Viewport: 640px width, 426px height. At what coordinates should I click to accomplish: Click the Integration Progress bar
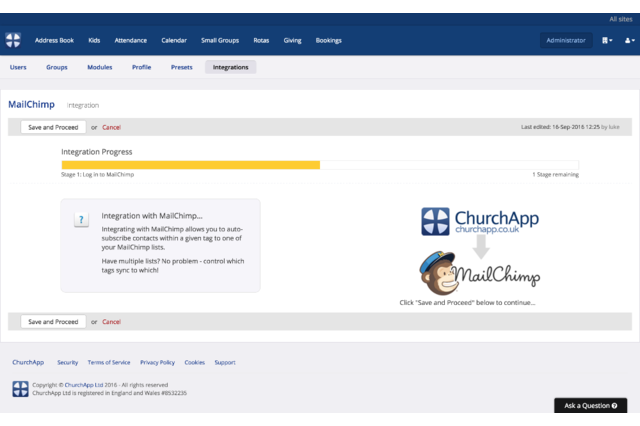[320, 164]
